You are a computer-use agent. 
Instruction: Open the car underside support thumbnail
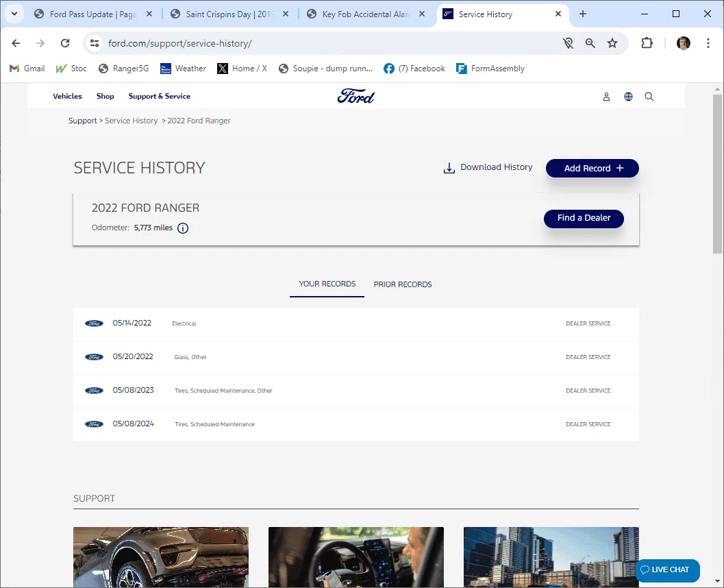(x=161, y=557)
